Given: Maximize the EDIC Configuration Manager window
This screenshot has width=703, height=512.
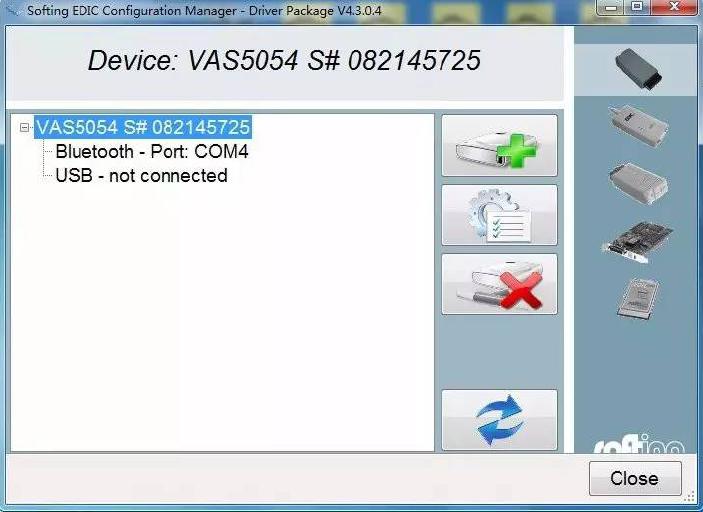Looking at the screenshot, I should (x=637, y=7).
